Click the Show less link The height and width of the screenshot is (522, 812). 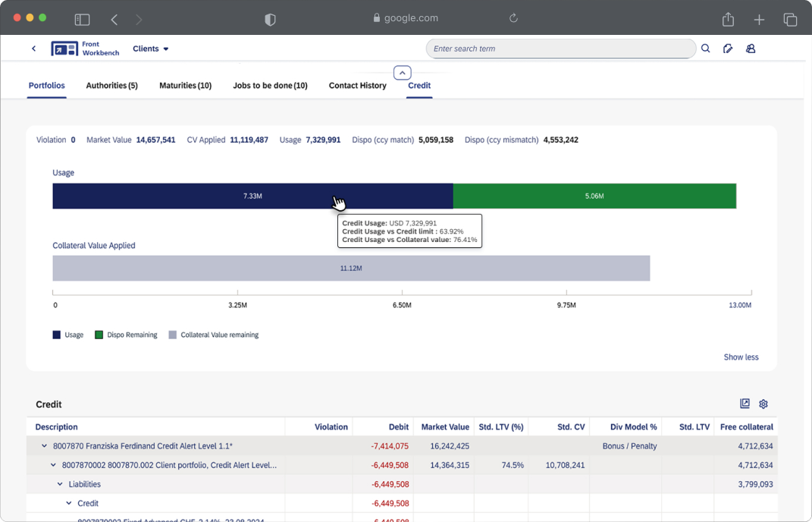tap(741, 357)
